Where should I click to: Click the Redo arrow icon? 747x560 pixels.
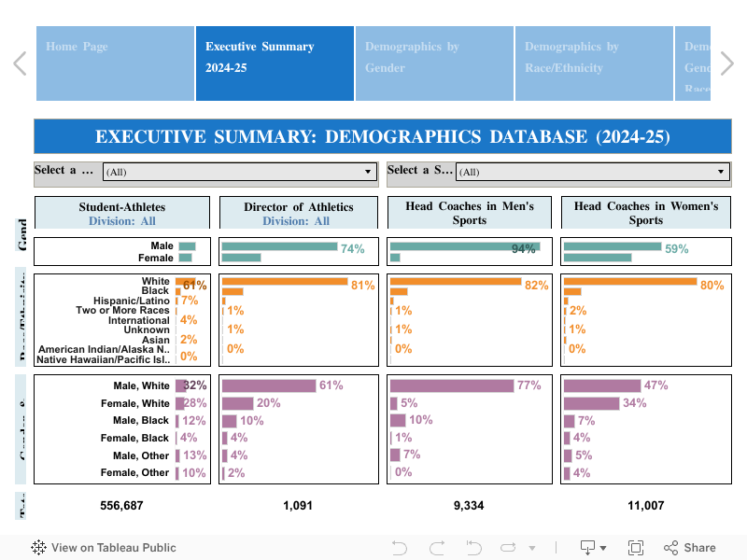pyautogui.click(x=437, y=548)
